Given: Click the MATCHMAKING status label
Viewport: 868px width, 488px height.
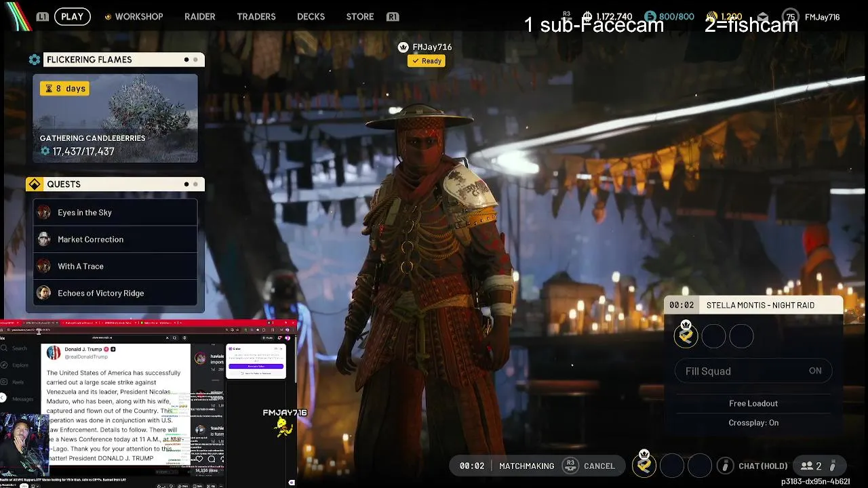Looking at the screenshot, I should click(526, 466).
